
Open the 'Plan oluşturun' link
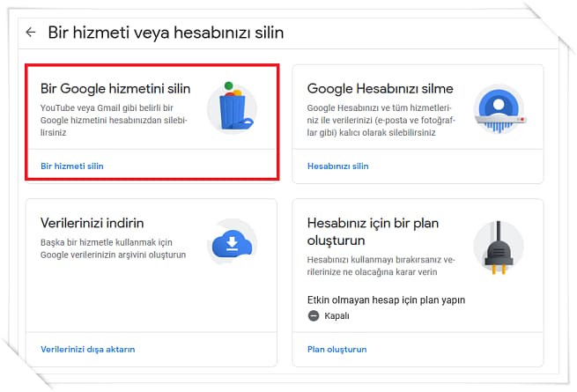click(337, 350)
